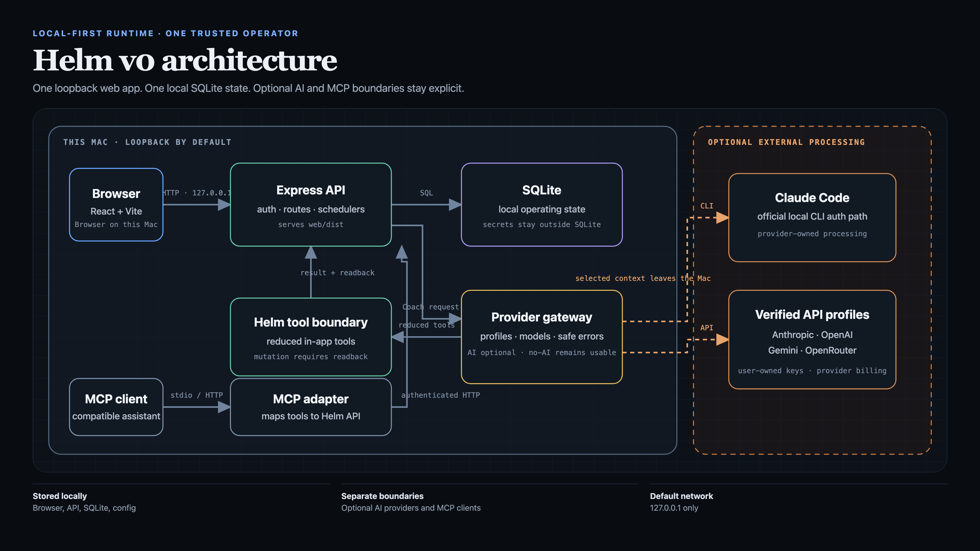Click 'Stored locally' footer heading
The height and width of the screenshot is (551, 980).
coord(60,496)
